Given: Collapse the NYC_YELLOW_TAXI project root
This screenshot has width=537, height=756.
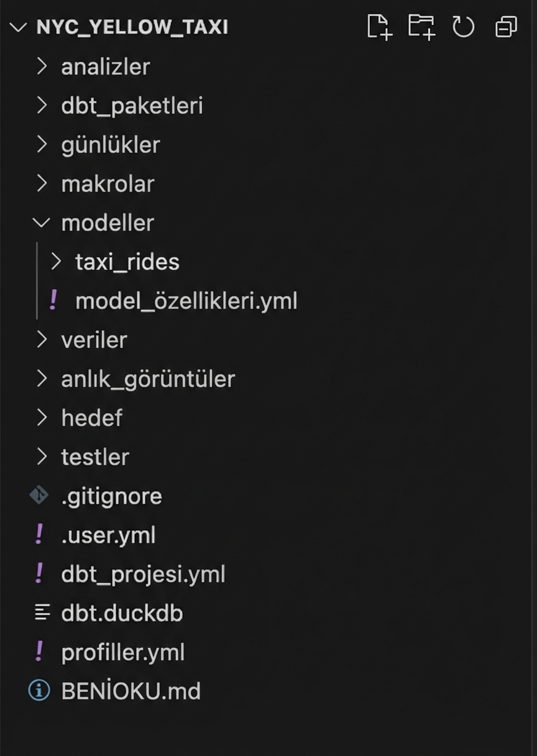Looking at the screenshot, I should 19,27.
